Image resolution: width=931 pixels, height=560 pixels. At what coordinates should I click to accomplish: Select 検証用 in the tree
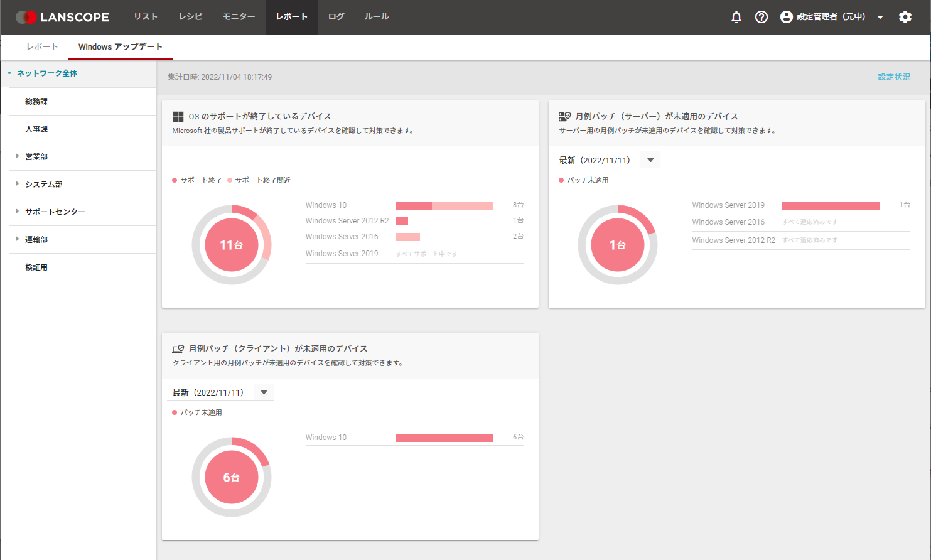[x=36, y=267]
